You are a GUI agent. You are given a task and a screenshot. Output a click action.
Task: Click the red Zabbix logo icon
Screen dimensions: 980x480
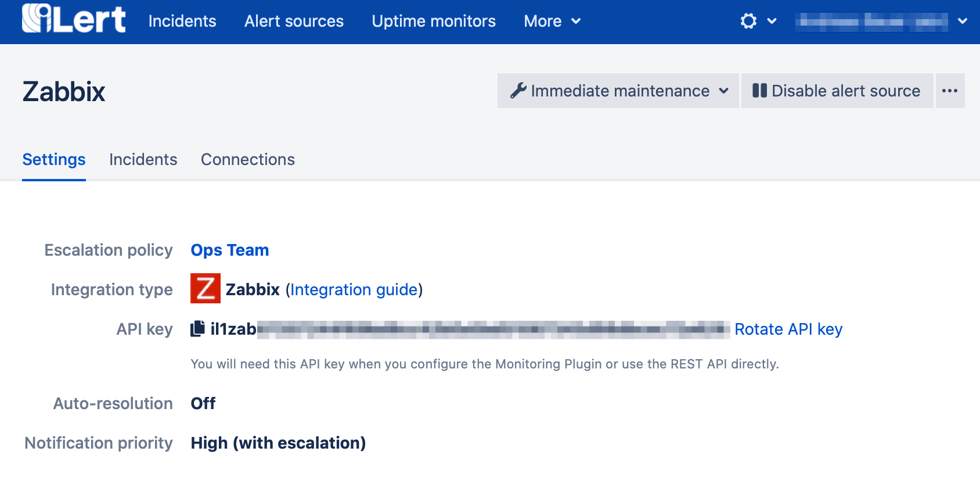coord(206,289)
